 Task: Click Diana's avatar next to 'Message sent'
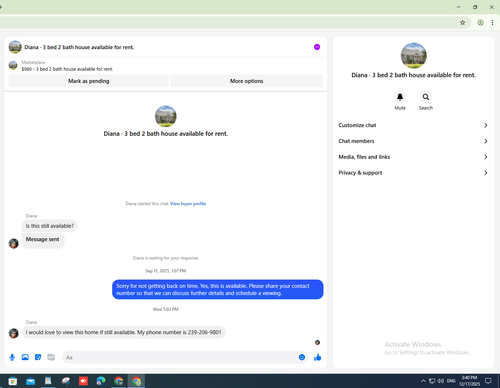coord(13,243)
